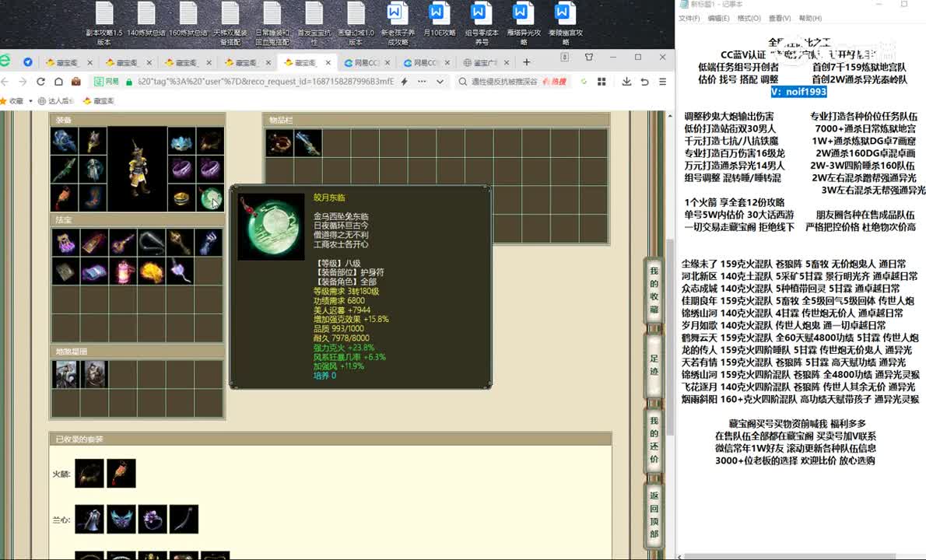Screen dimensions: 926x560
Task: Click highlighted text V: noif1993 in Notepad
Action: [798, 92]
